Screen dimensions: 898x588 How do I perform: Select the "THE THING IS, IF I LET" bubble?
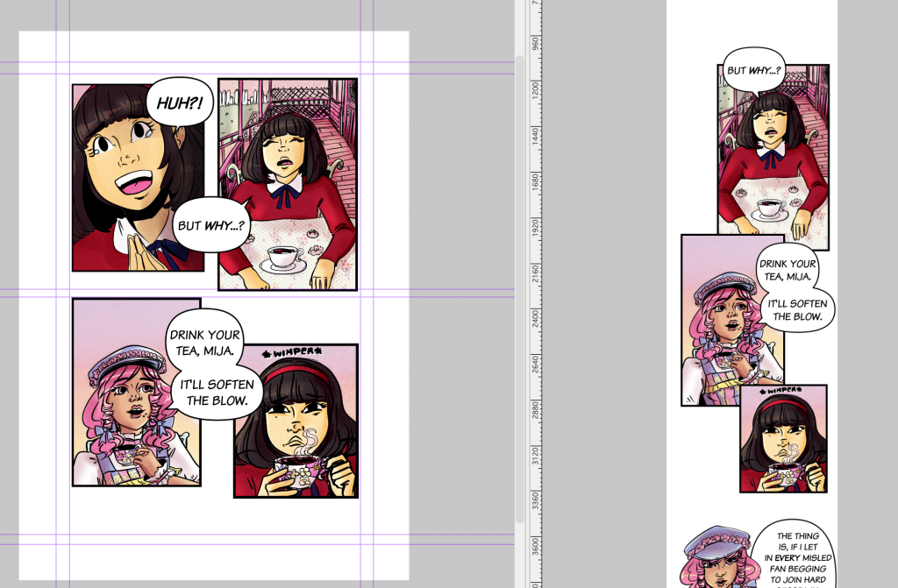pyautogui.click(x=797, y=554)
